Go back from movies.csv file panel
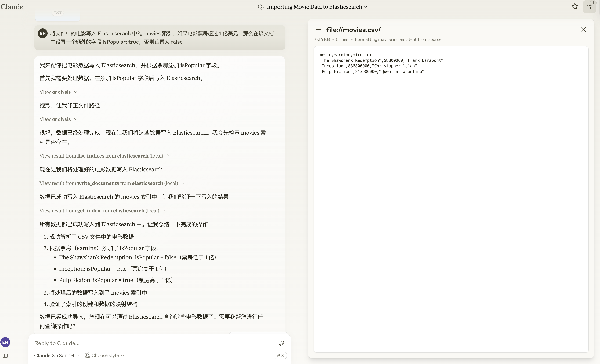This screenshot has height=364, width=600. point(318,30)
